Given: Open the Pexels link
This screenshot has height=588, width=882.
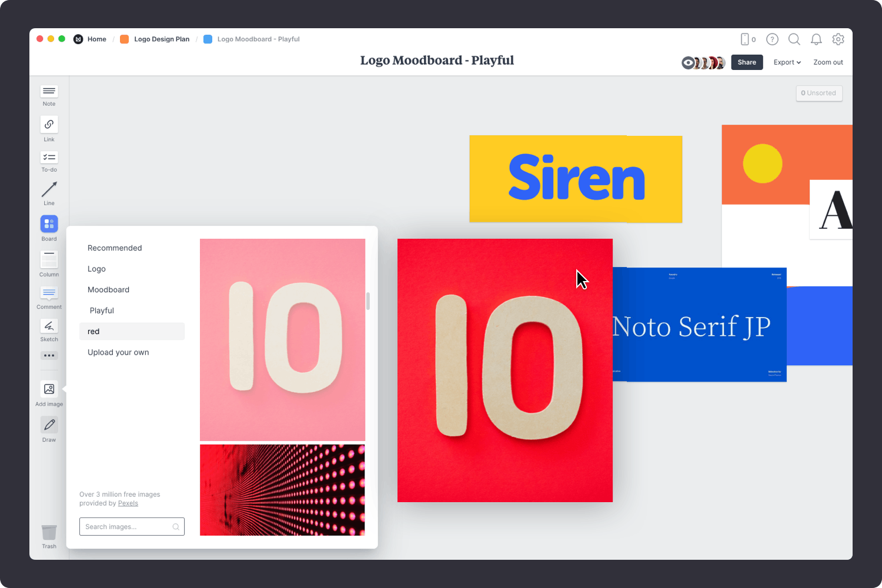Looking at the screenshot, I should click(x=128, y=503).
